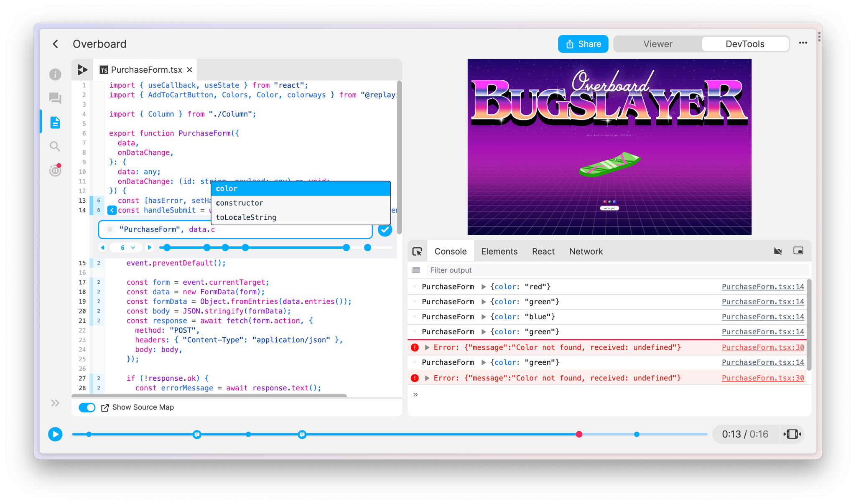The height and width of the screenshot is (504, 856).
Task: Click the editor horizontal scrollbar
Action: point(209,395)
